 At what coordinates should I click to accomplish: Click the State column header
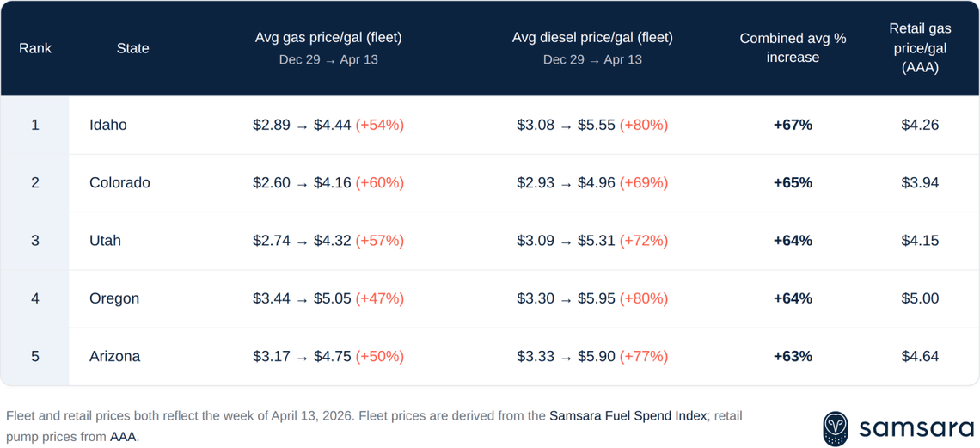133,48
